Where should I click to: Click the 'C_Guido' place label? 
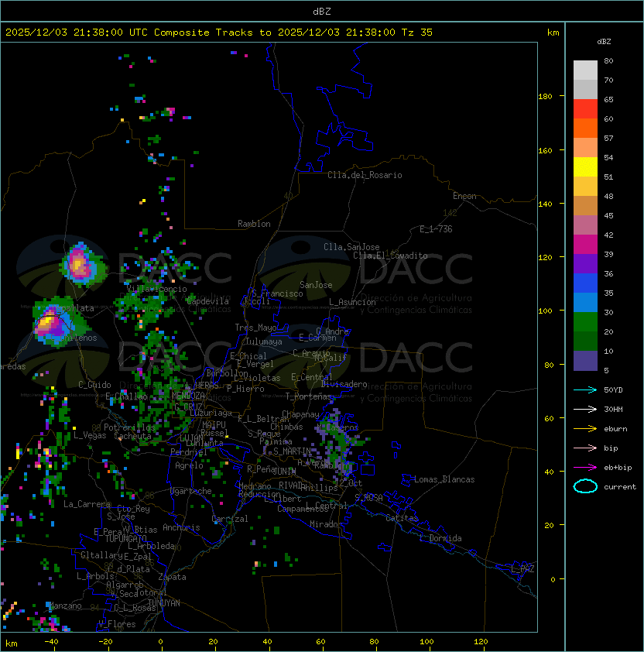pyautogui.click(x=94, y=385)
